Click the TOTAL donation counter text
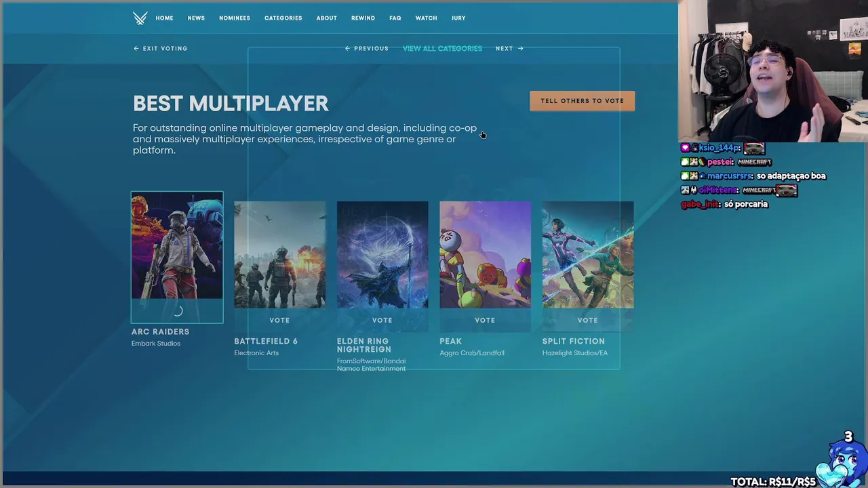Viewport: 868px width, 488px height. click(773, 482)
